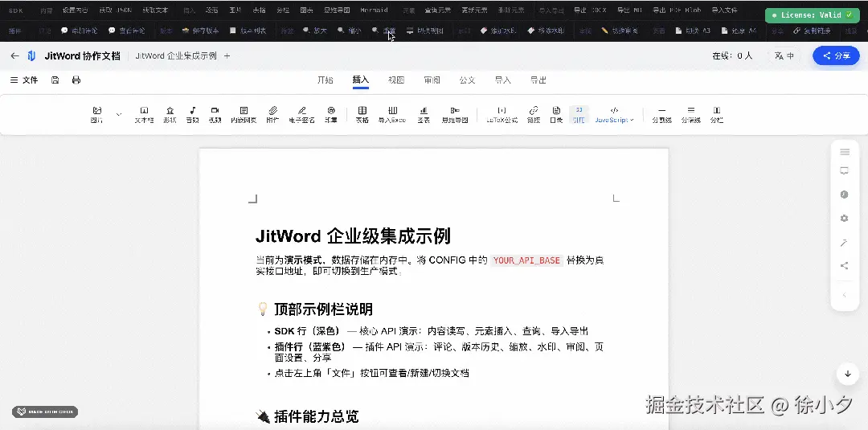Open settings gear in right sidebar

pos(844,219)
